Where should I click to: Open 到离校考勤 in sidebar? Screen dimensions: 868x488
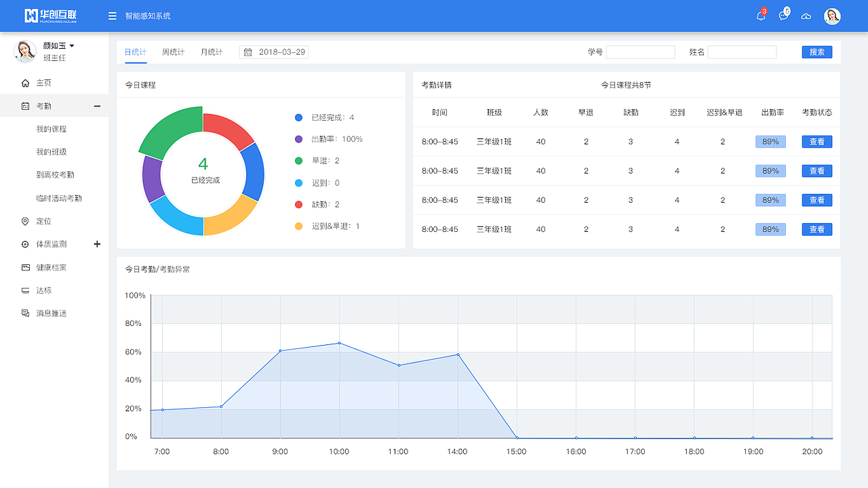point(56,175)
